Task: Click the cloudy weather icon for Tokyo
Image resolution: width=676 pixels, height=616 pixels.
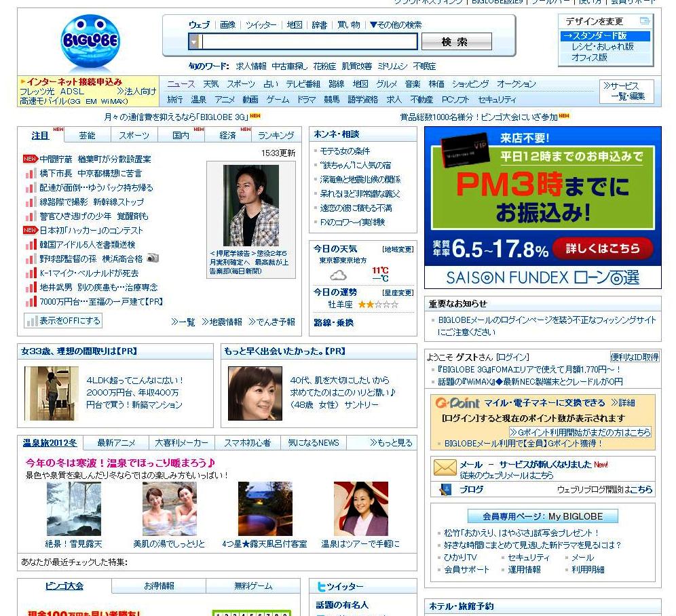Action: point(338,274)
